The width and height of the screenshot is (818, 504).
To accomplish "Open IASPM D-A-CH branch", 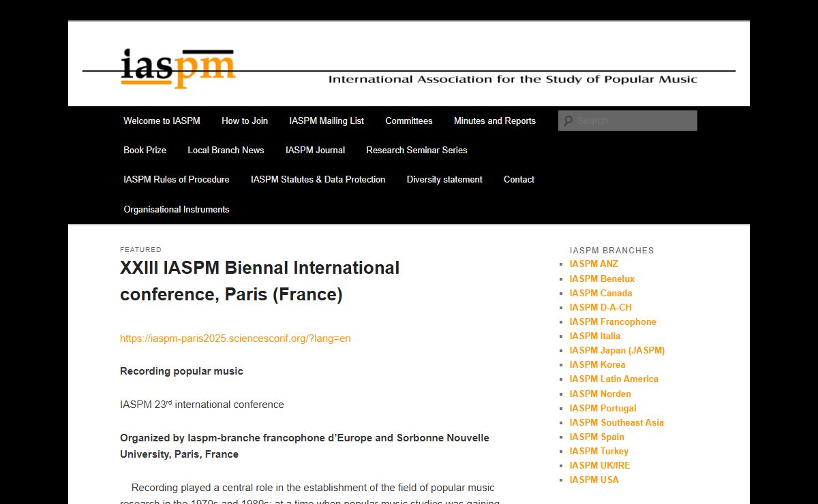I will click(x=601, y=307).
